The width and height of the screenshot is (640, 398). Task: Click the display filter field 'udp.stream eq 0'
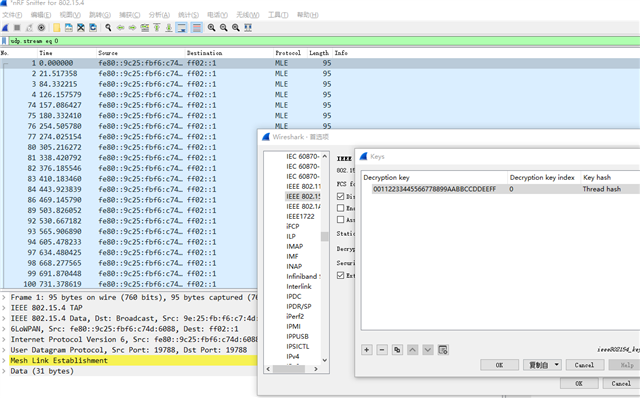[324, 41]
